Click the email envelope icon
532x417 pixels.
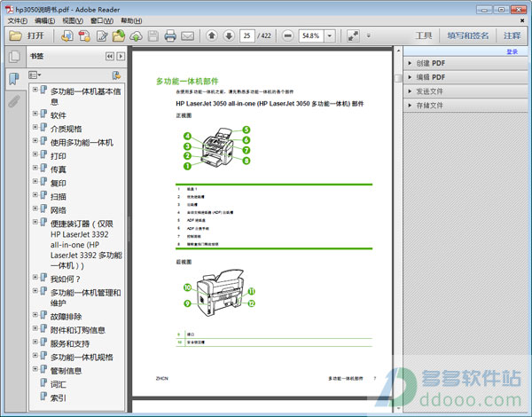(x=187, y=35)
